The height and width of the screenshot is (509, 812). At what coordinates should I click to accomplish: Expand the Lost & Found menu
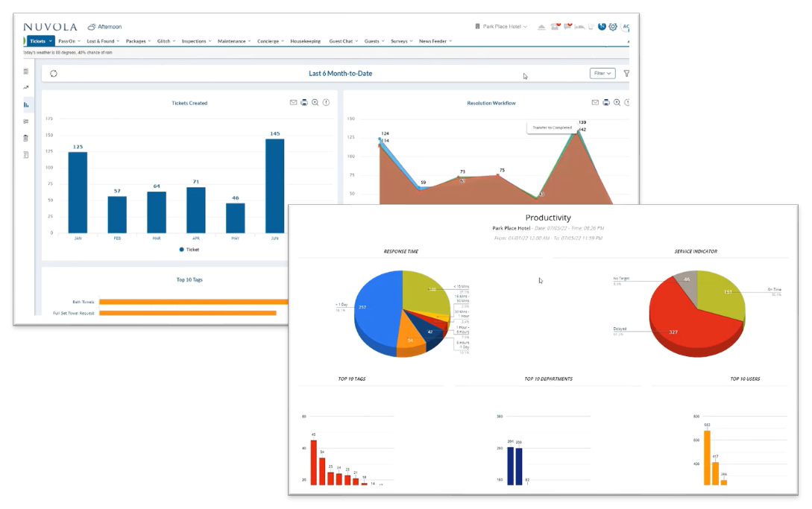(x=103, y=41)
